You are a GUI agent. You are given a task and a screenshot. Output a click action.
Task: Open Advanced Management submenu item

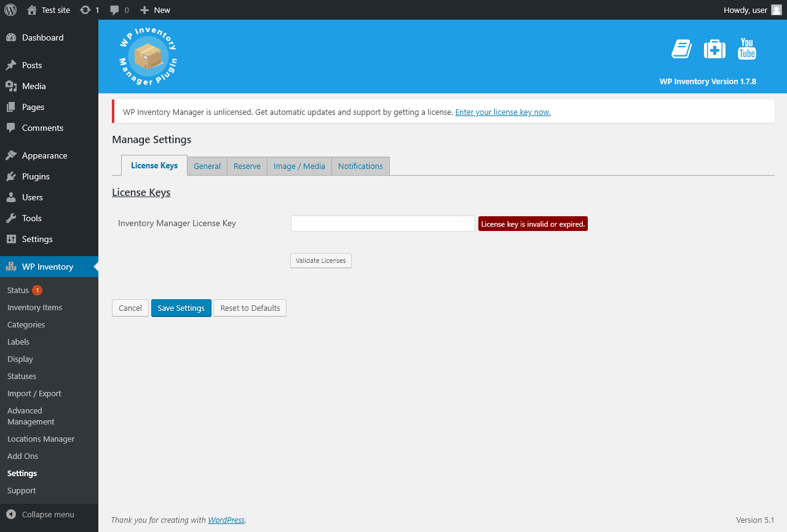(49, 416)
